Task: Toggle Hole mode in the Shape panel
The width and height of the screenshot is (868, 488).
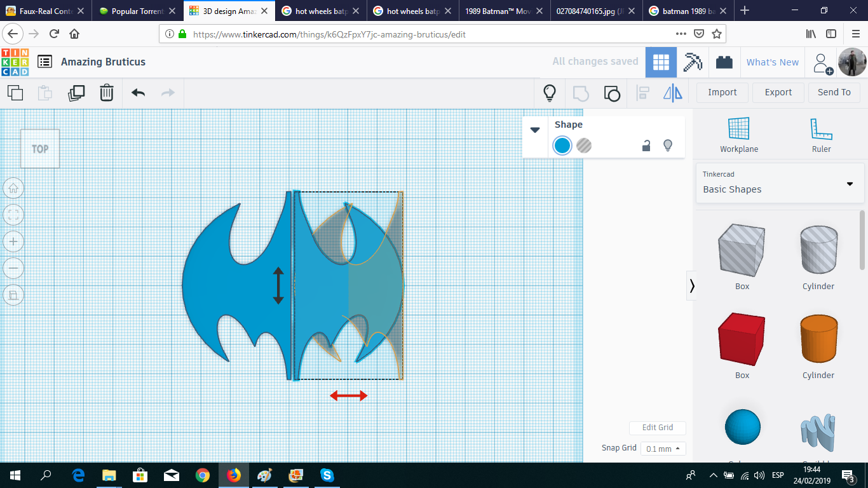Action: pyautogui.click(x=584, y=146)
